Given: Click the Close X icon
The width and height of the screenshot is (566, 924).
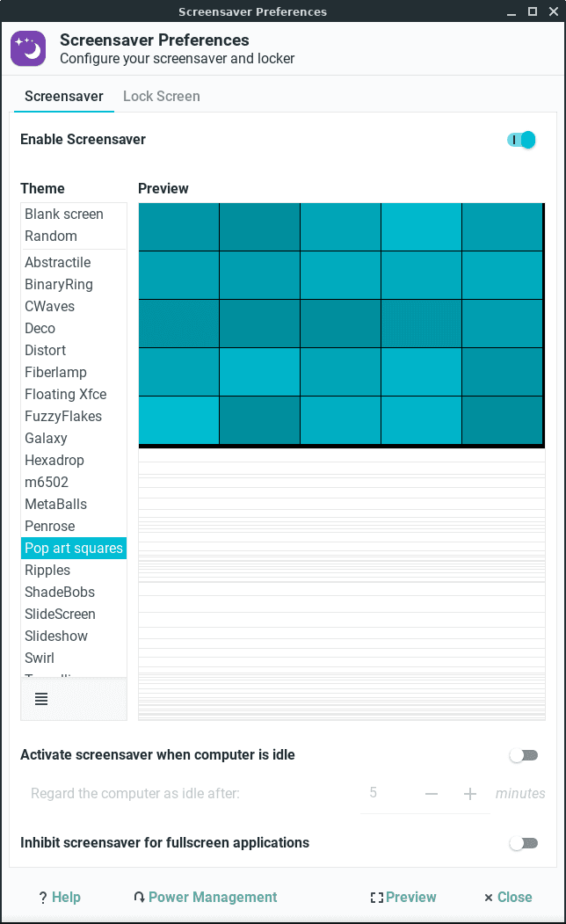Looking at the screenshot, I should coord(489,898).
